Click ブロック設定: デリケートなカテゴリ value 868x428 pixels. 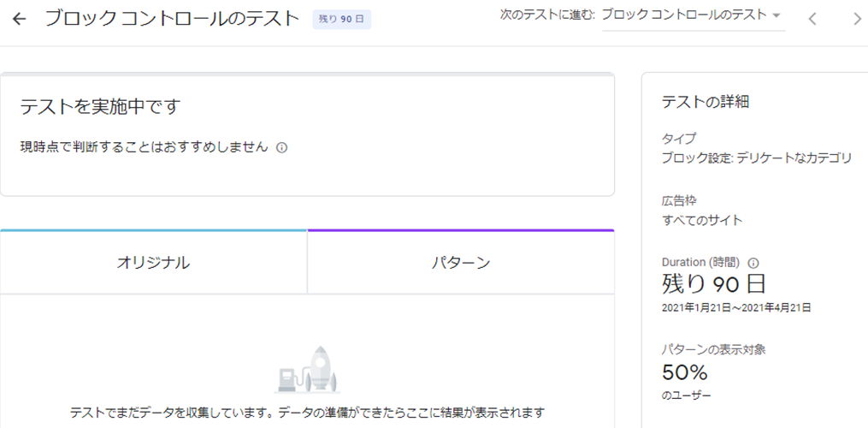[757, 158]
